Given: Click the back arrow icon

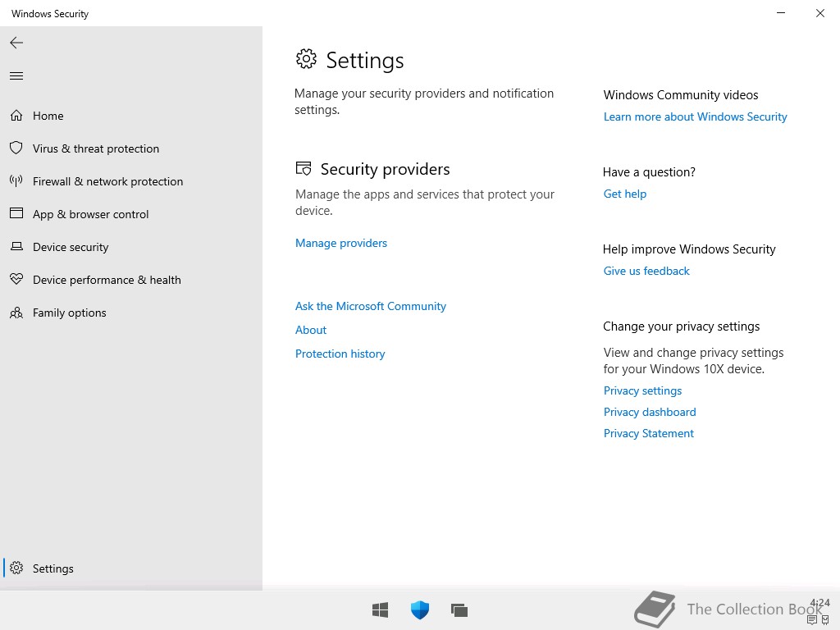Looking at the screenshot, I should (x=16, y=43).
